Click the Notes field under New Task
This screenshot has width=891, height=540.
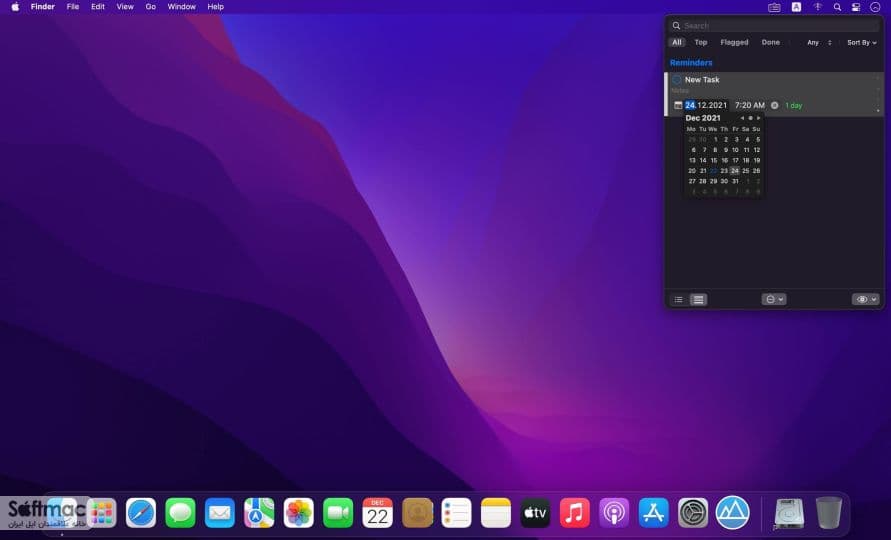point(680,90)
